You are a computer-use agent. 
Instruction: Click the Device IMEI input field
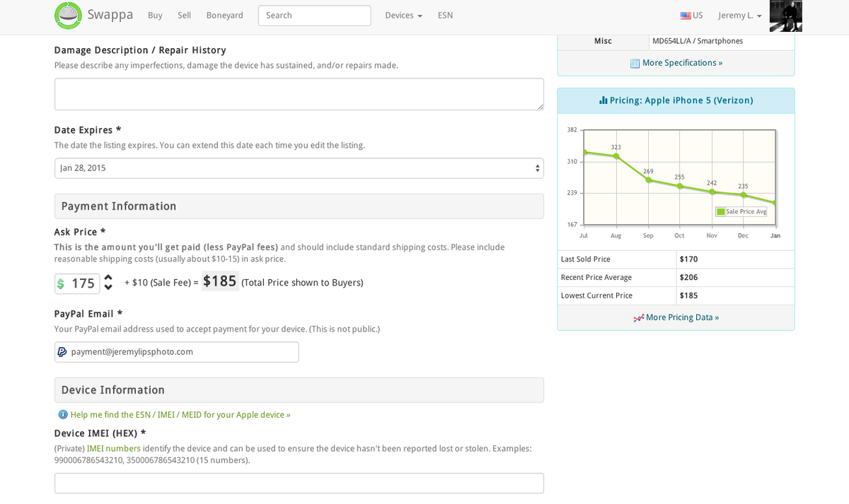299,483
